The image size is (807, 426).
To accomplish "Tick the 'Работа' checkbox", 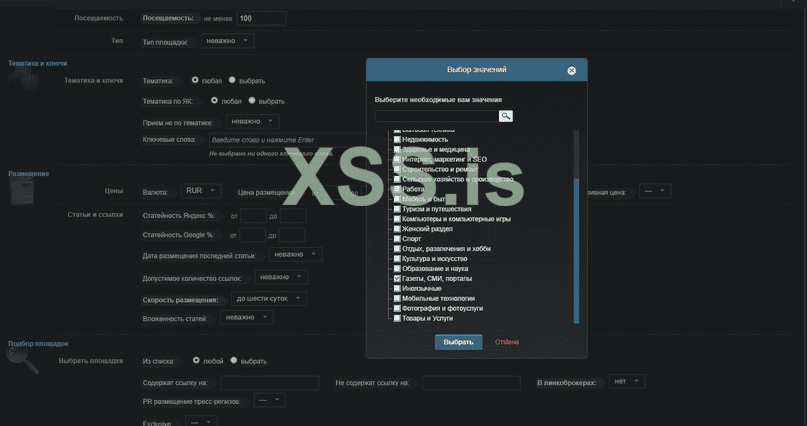I will [397, 189].
